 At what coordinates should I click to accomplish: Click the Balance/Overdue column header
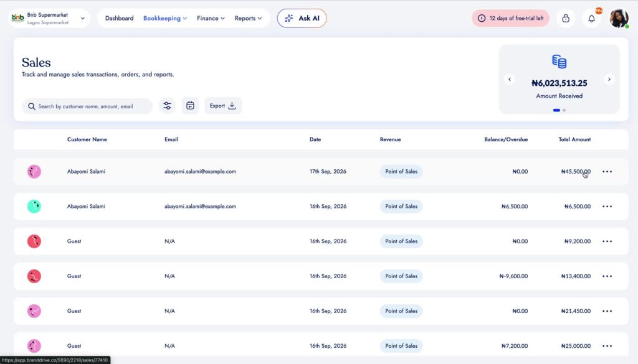pos(506,139)
